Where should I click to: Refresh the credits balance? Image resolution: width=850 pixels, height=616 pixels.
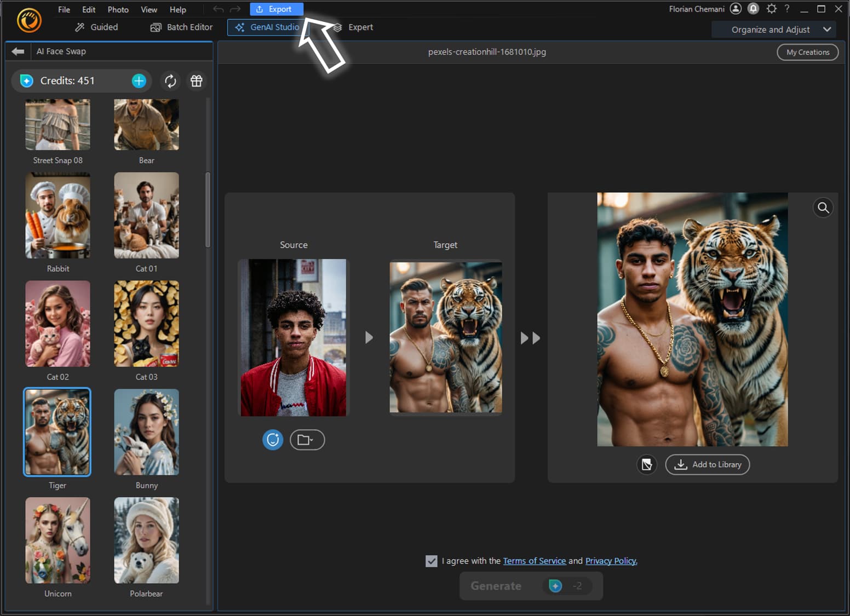[170, 80]
